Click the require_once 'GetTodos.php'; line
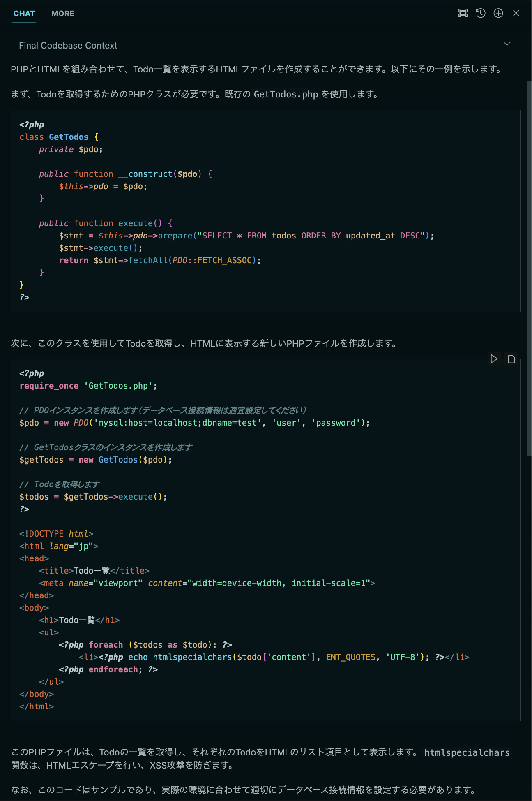Viewport: 532px width, 801px height. pos(88,386)
